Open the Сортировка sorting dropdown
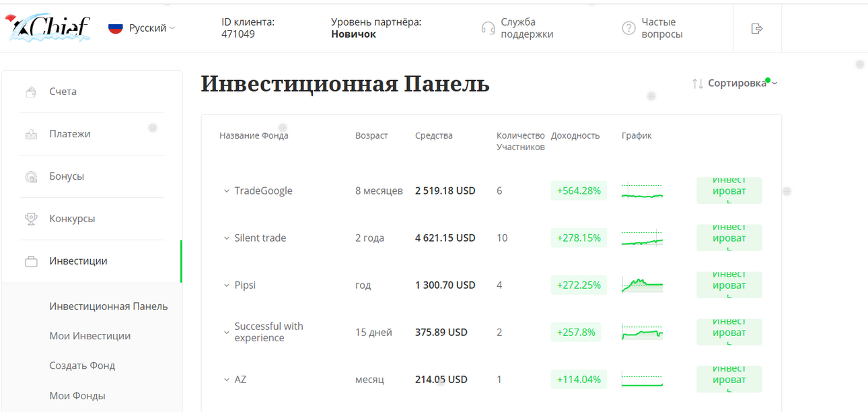This screenshot has width=868, height=412. click(735, 83)
